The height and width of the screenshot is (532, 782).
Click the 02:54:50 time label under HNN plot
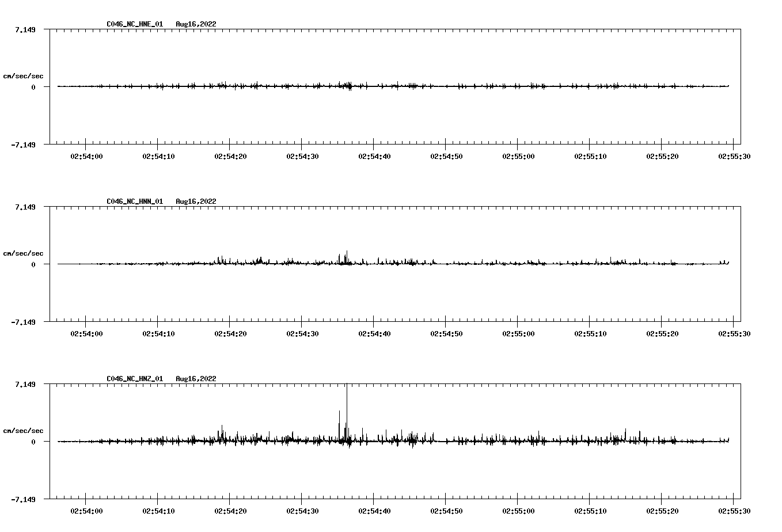(x=447, y=333)
